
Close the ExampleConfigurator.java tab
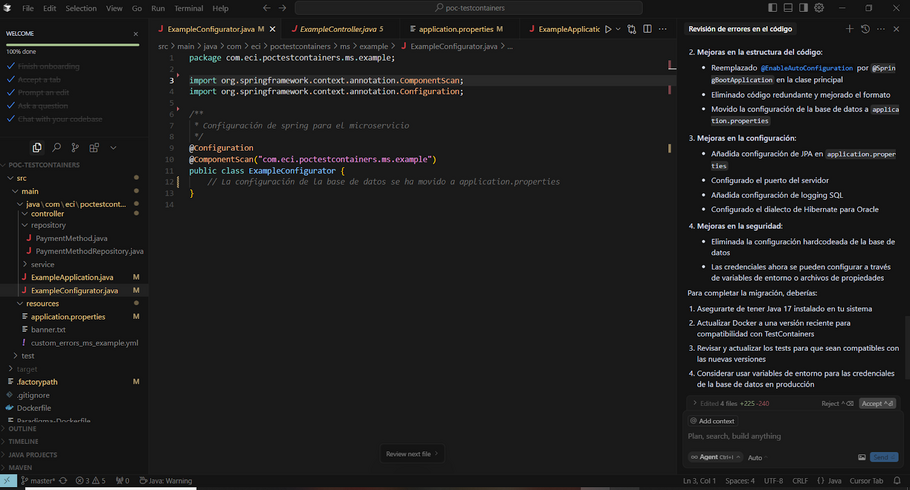272,29
